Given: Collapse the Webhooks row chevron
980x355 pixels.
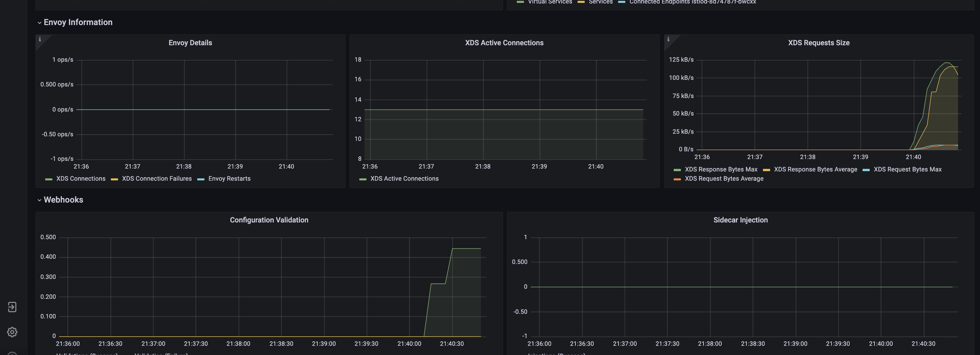Looking at the screenshot, I should point(39,200).
